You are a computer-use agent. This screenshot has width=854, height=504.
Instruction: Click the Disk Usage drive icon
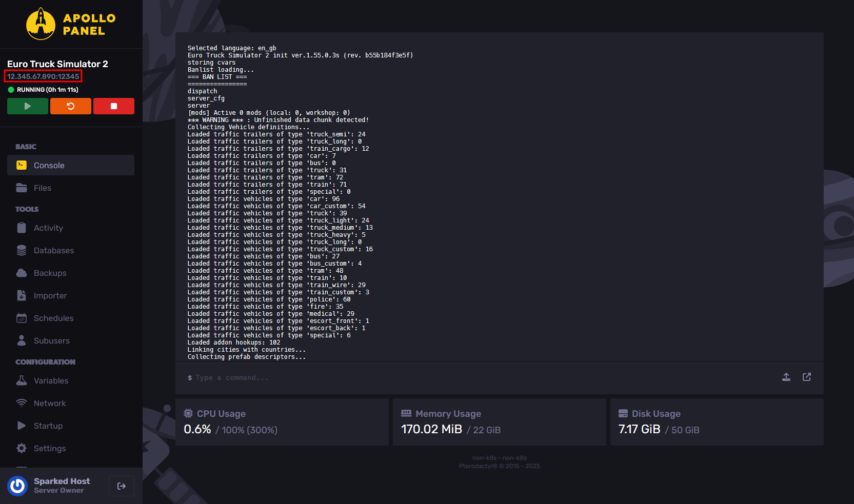[x=623, y=413]
